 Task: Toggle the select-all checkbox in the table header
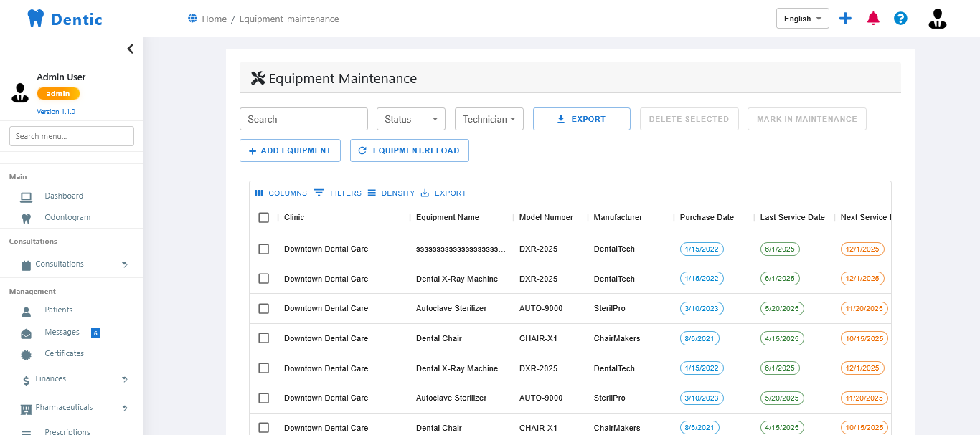pyautogui.click(x=263, y=217)
